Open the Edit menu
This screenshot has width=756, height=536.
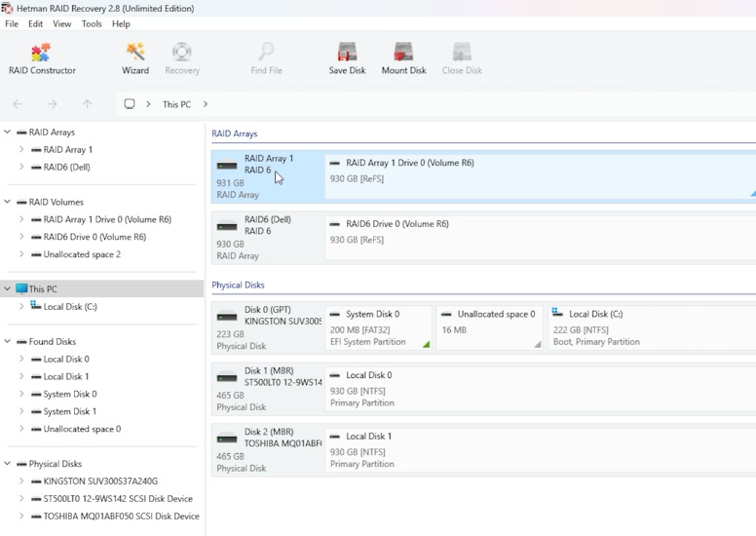point(35,24)
